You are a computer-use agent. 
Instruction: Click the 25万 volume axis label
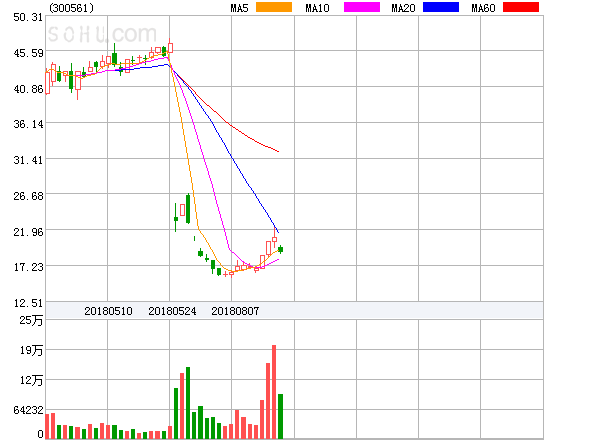[31, 320]
